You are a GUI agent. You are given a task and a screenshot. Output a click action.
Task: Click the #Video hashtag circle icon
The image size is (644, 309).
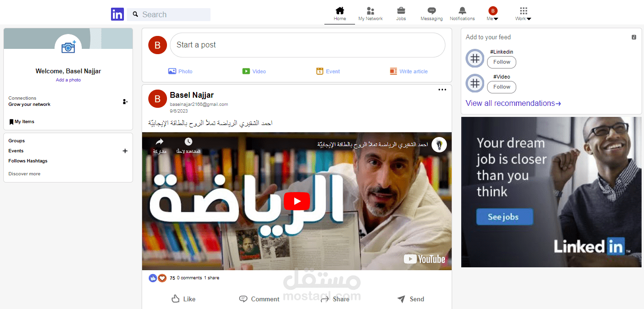(x=475, y=83)
